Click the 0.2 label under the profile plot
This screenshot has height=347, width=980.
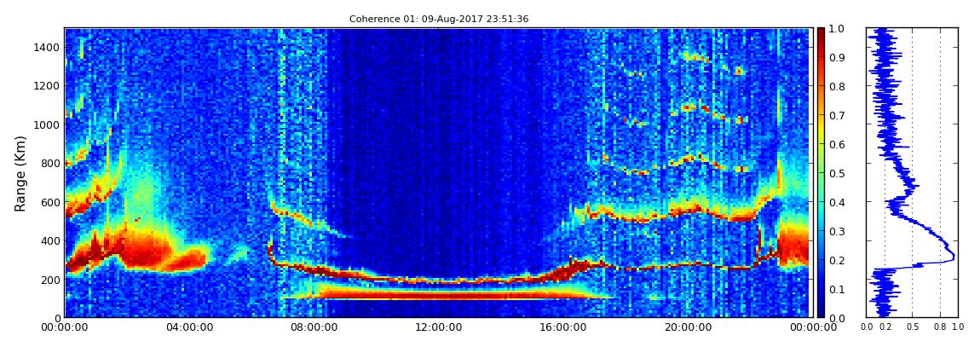tap(885, 327)
